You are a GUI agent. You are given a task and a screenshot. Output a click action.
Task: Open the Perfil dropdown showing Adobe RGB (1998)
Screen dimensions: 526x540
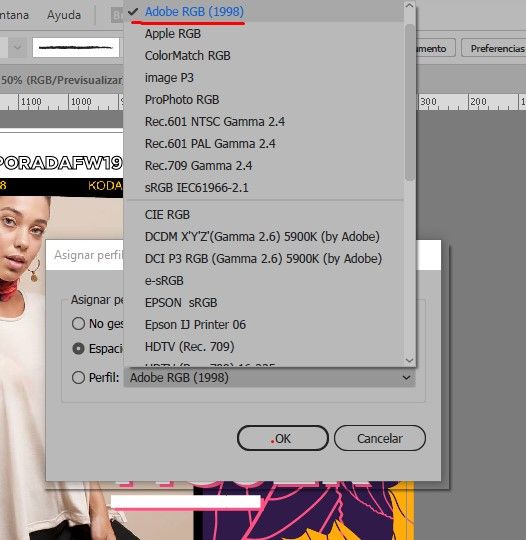coord(269,378)
